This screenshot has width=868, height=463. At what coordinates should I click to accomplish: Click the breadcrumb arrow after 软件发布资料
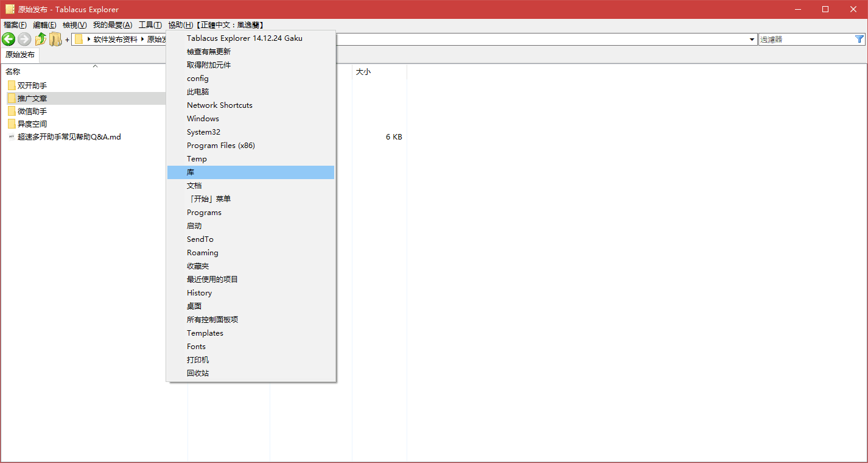pyautogui.click(x=141, y=39)
